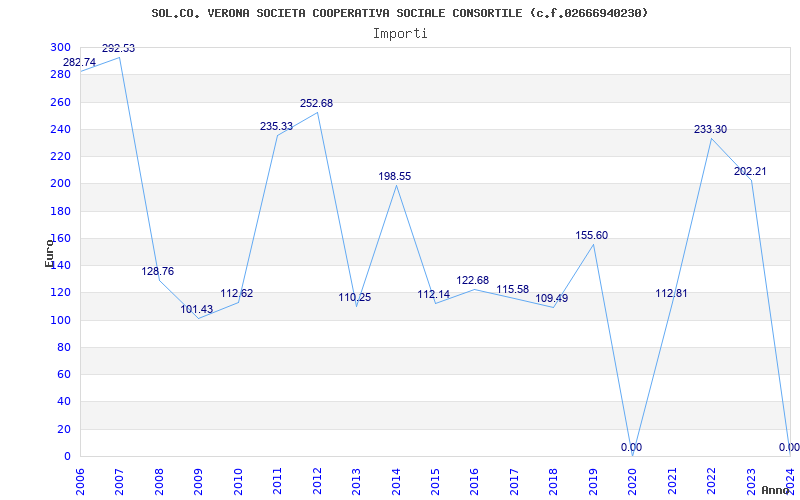Click the 2006 x-axis year label
This screenshot has height=500, width=800.
coord(80,482)
